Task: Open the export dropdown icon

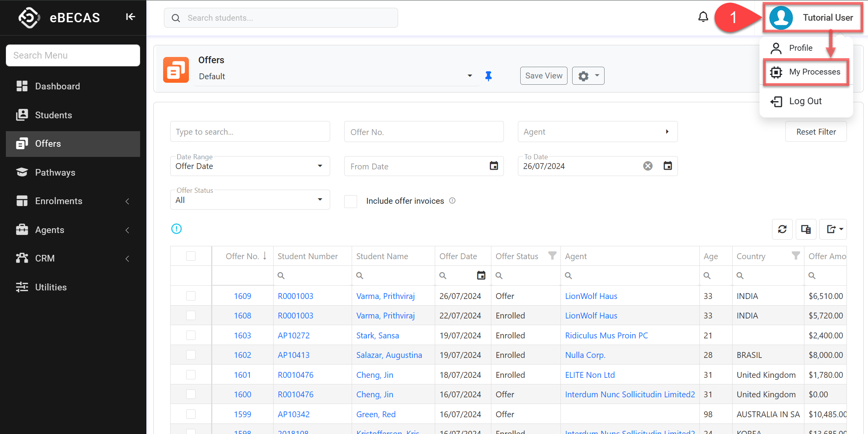Action: (x=833, y=229)
